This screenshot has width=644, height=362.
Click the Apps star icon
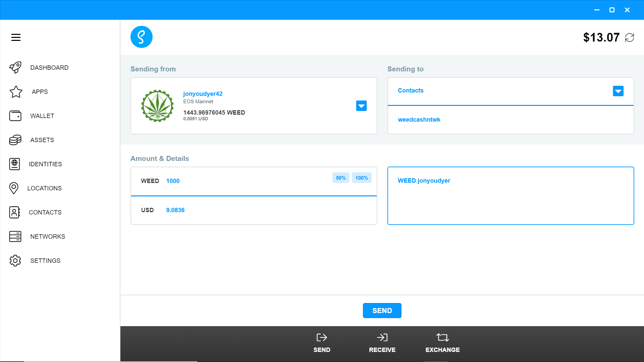pos(16,92)
